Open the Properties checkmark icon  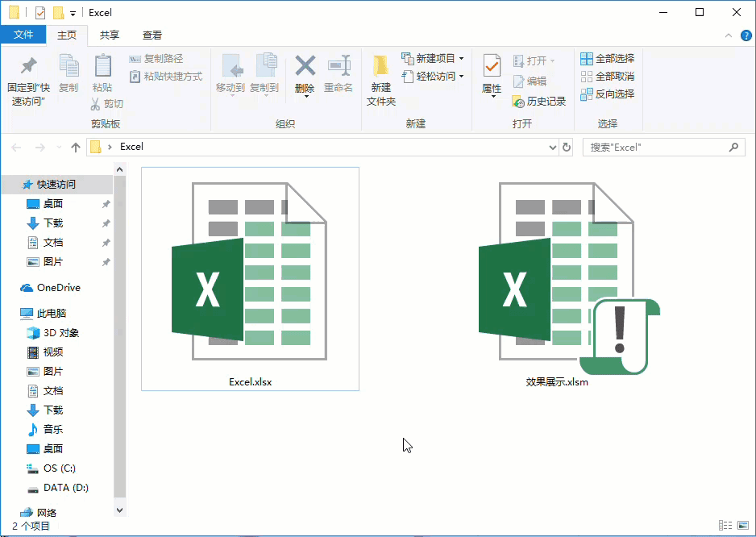point(492,67)
